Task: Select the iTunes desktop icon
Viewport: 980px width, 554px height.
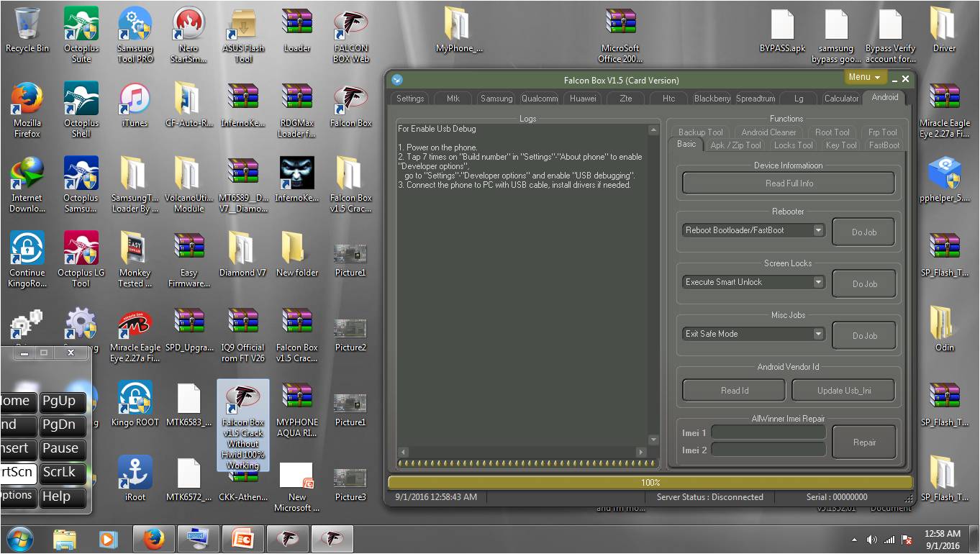Action: [x=135, y=104]
